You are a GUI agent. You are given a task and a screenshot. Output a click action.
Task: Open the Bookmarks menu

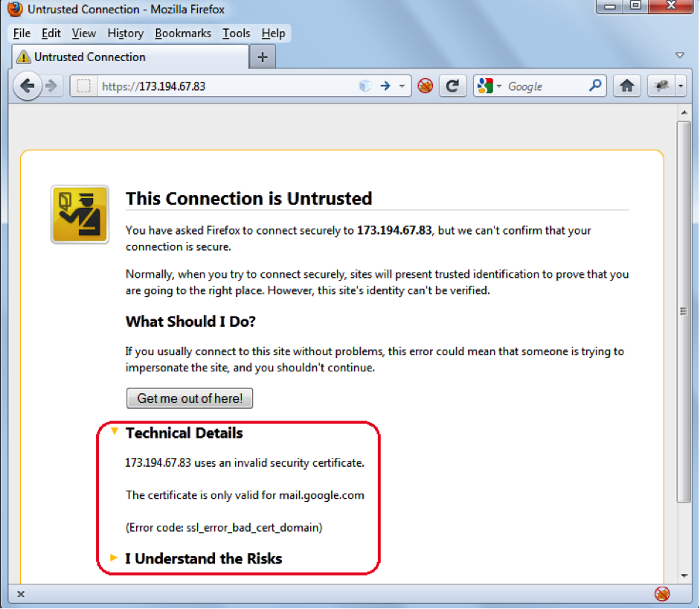coord(183,34)
